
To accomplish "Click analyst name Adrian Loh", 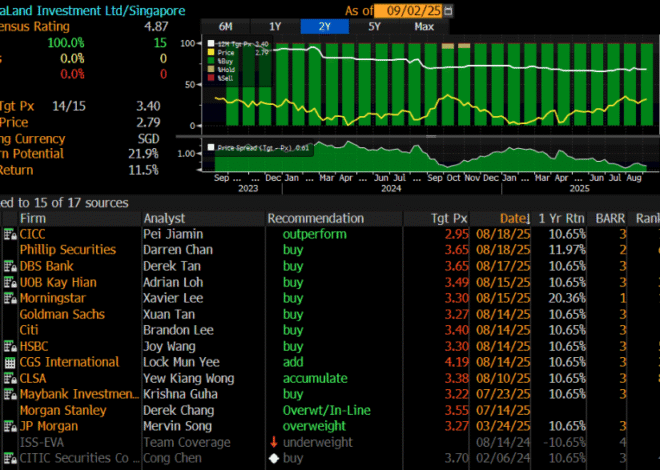I will click(173, 282).
